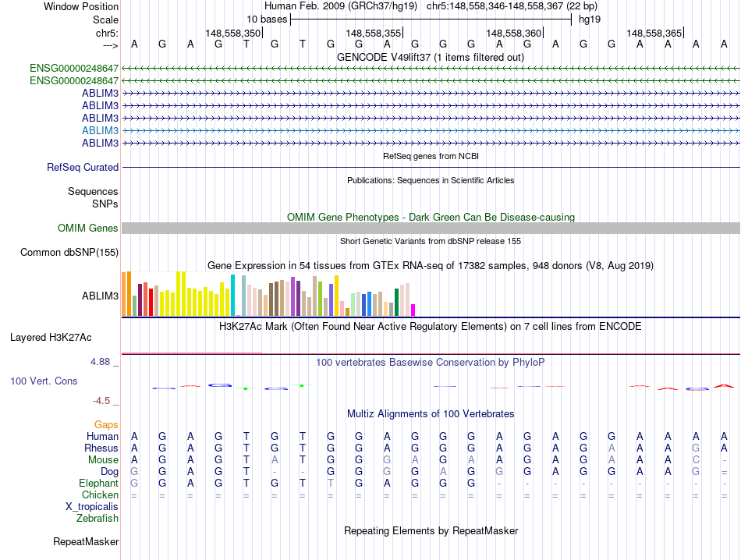This screenshot has width=741, height=560.
Task: Select the Elephant alignment row label
Action: click(x=97, y=483)
